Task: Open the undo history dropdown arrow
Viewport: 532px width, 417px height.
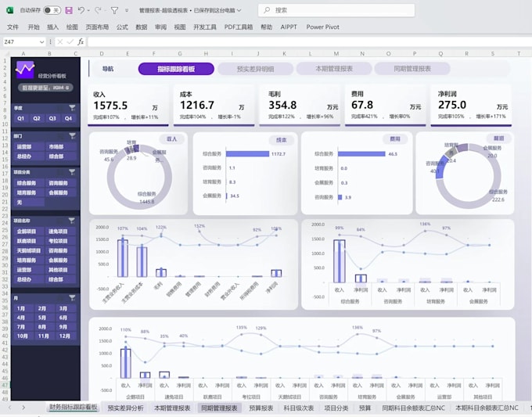Action: tap(88, 10)
